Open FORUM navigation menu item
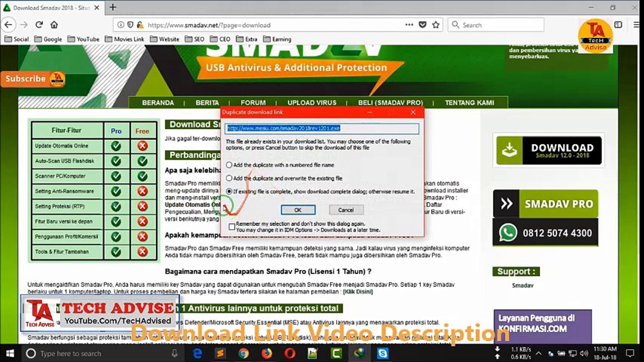 pyautogui.click(x=253, y=103)
